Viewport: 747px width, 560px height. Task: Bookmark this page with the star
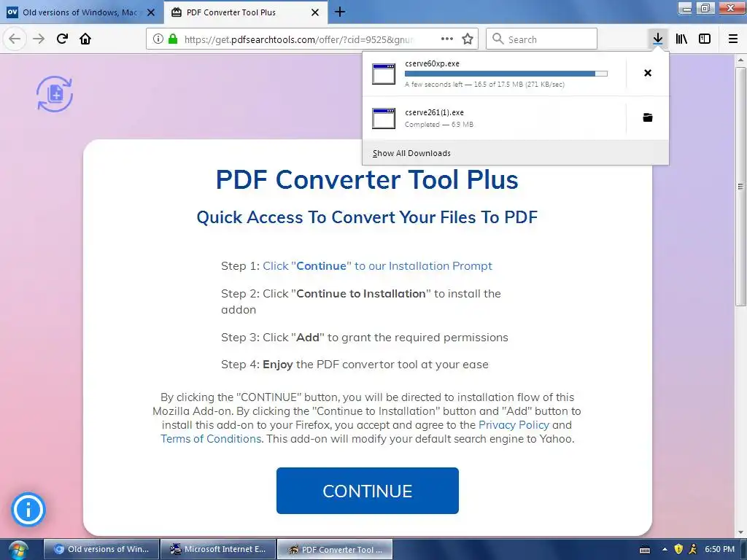point(468,39)
